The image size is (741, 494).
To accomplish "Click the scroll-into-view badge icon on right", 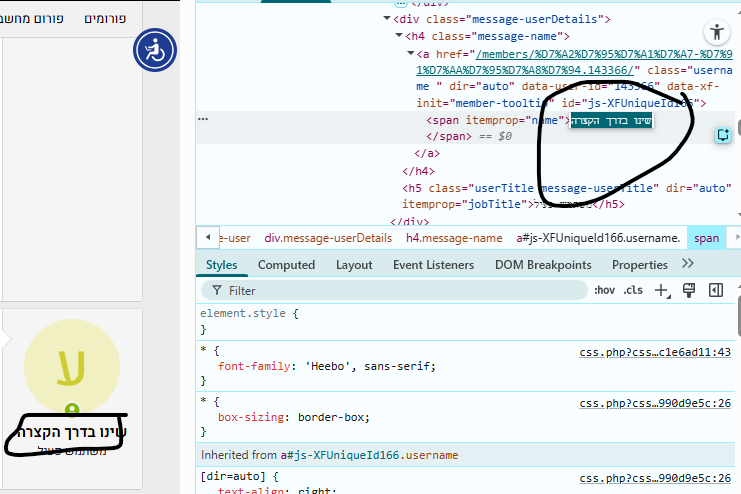I will click(x=723, y=135).
